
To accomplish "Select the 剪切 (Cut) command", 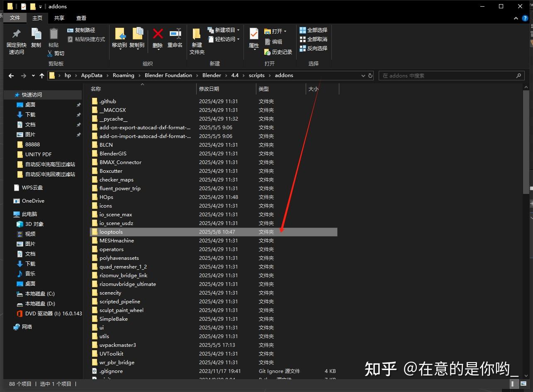I will point(57,53).
